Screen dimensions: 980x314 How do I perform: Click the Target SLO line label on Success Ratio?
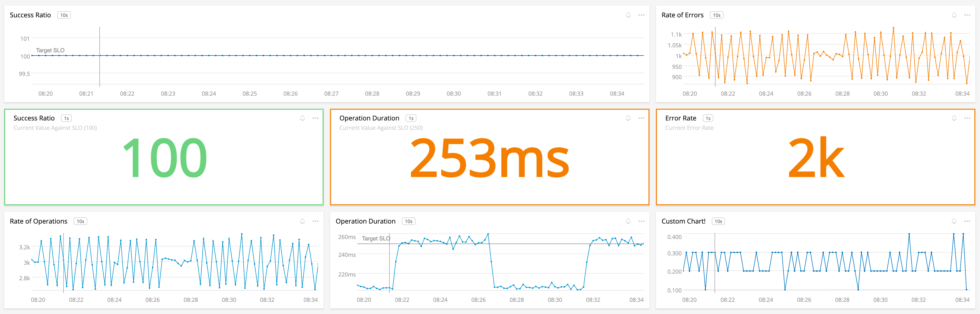click(50, 50)
